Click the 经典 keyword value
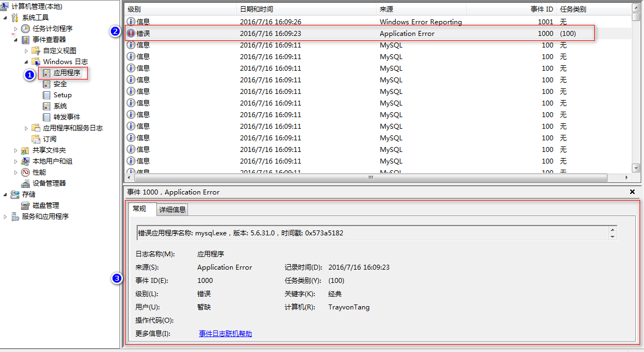Viewport: 644px width, 352px height. point(335,293)
